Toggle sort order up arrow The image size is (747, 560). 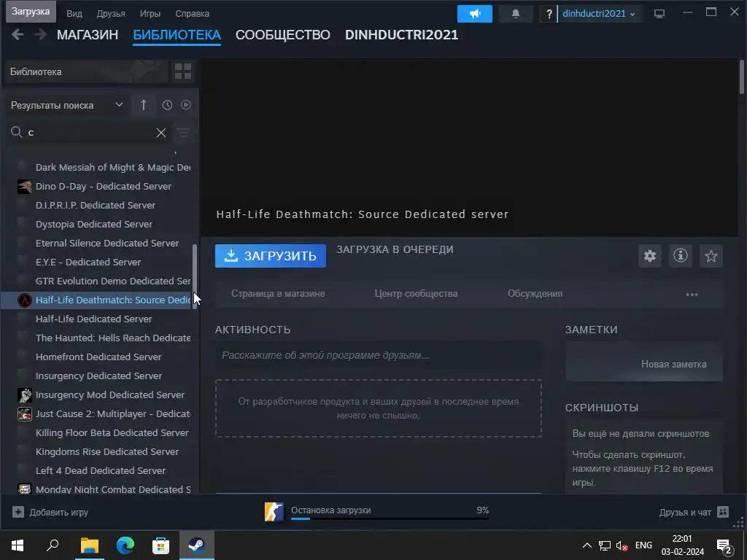tap(144, 105)
